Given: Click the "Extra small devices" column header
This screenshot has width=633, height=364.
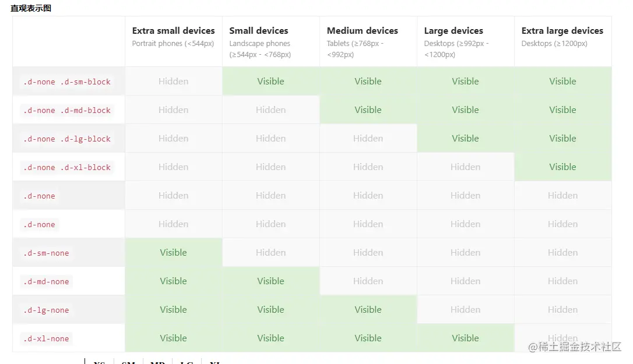Looking at the screenshot, I should coord(173,31).
